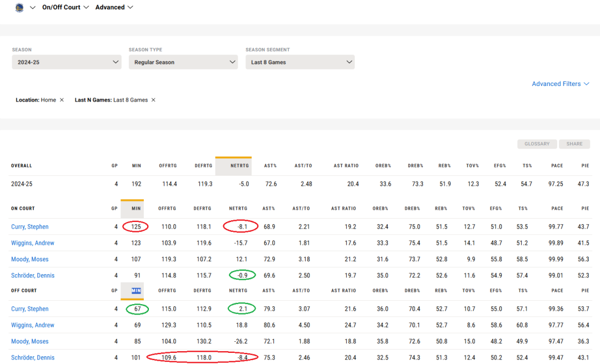Select Moody's On Court PACE value 99.99
This screenshot has height=364, width=600.
(556, 259)
